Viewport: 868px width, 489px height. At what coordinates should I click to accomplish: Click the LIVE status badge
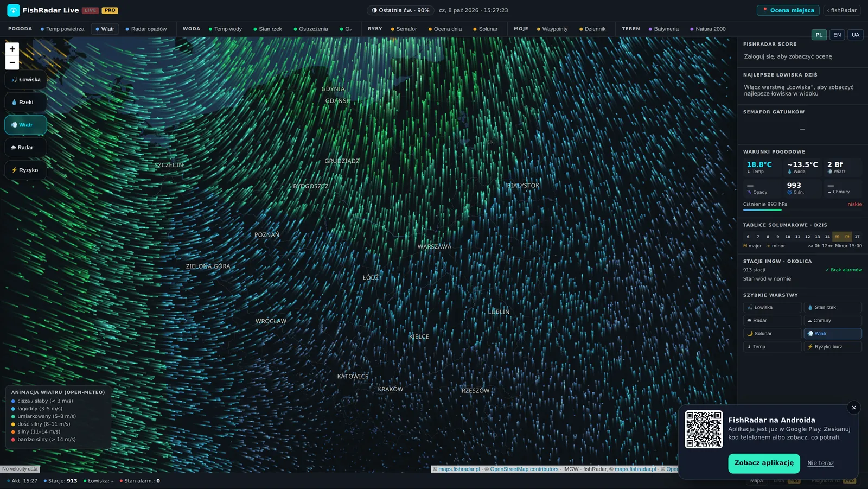(x=90, y=10)
